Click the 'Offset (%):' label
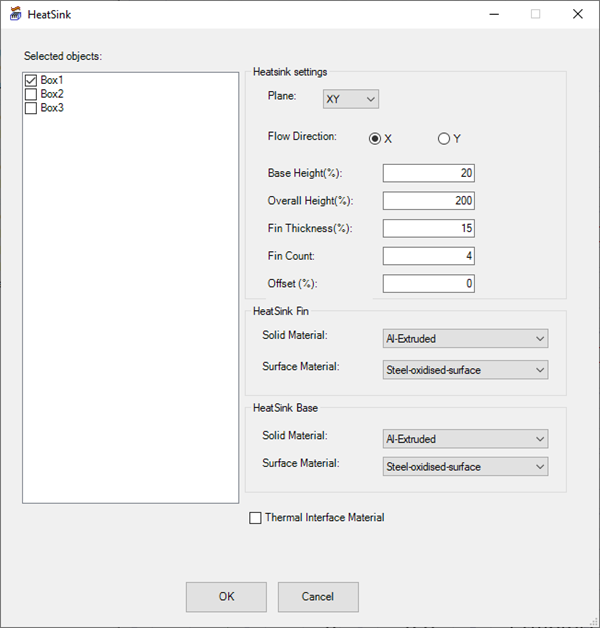The height and width of the screenshot is (628, 600). [292, 284]
